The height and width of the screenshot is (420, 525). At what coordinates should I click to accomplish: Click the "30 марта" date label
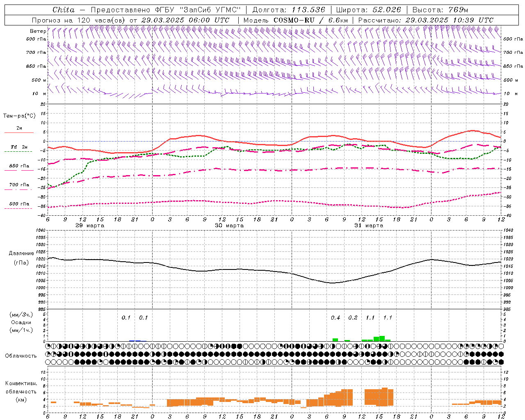click(x=229, y=226)
